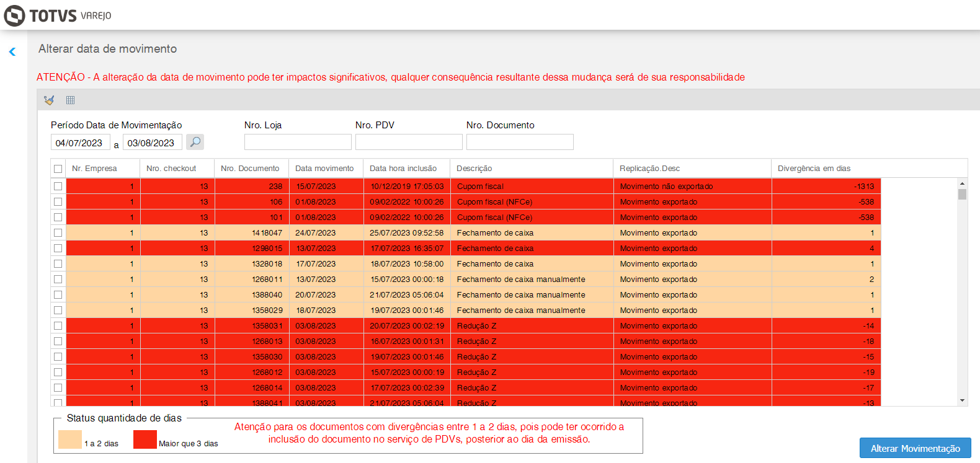This screenshot has width=980, height=463.
Task: Search the period with the magnifier icon
Action: pos(195,142)
